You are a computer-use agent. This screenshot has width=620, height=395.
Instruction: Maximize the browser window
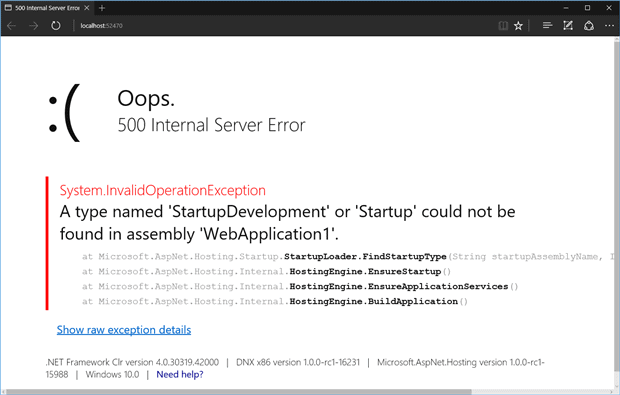(588, 8)
